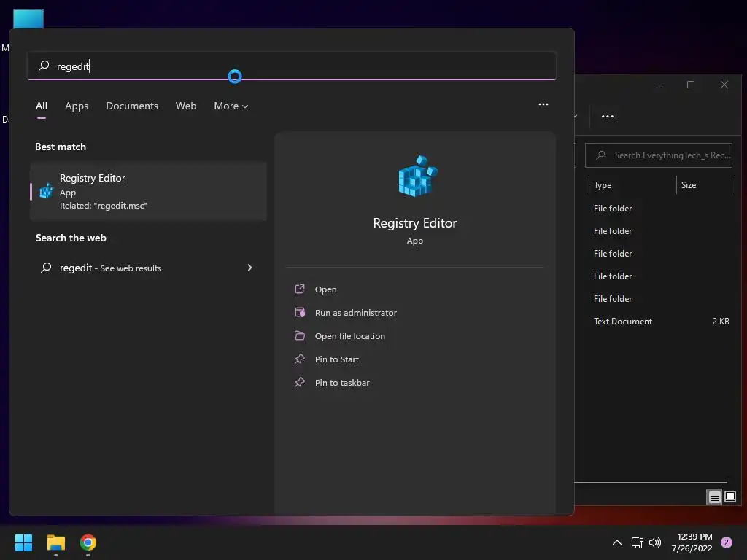The image size is (747, 560).
Task: Open notifications badge showing 2
Action: [x=727, y=542]
